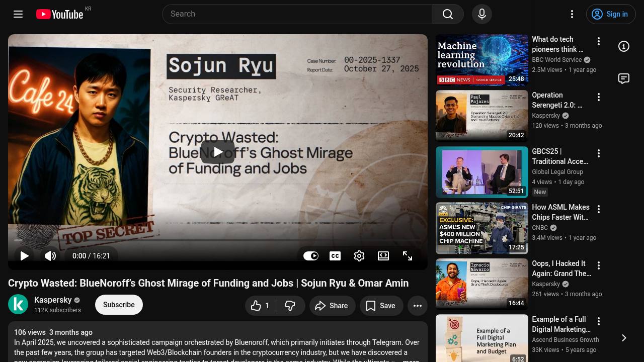
Task: Open options for Operation Serengeti 2.0 video
Action: tap(599, 97)
